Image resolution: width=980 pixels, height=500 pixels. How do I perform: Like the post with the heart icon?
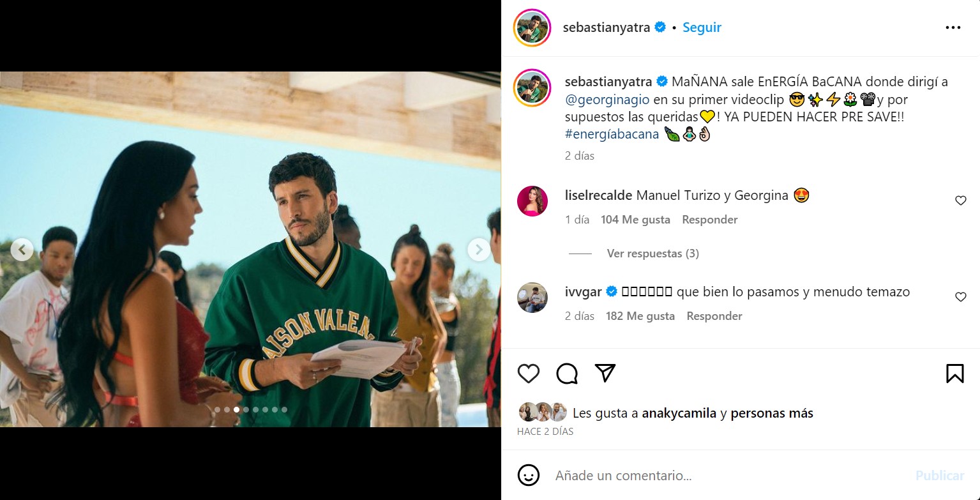tap(528, 374)
